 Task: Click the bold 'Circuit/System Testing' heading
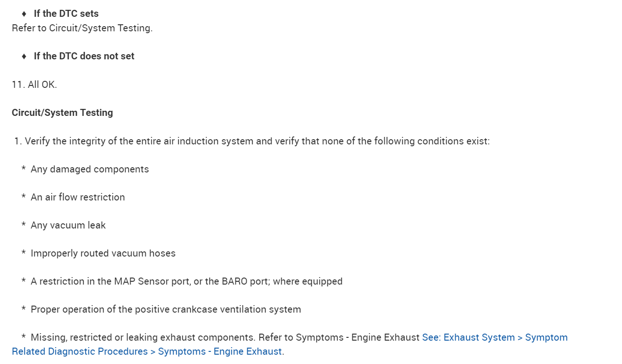[x=62, y=113]
